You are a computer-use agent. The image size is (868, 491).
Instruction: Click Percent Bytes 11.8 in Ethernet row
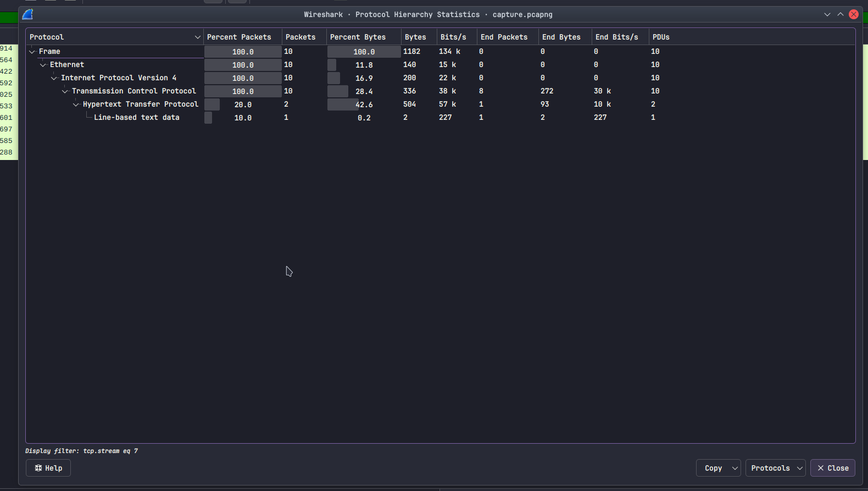coord(364,65)
